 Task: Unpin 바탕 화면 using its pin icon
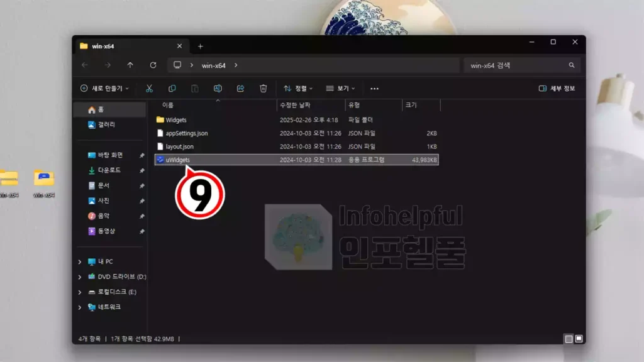(142, 156)
